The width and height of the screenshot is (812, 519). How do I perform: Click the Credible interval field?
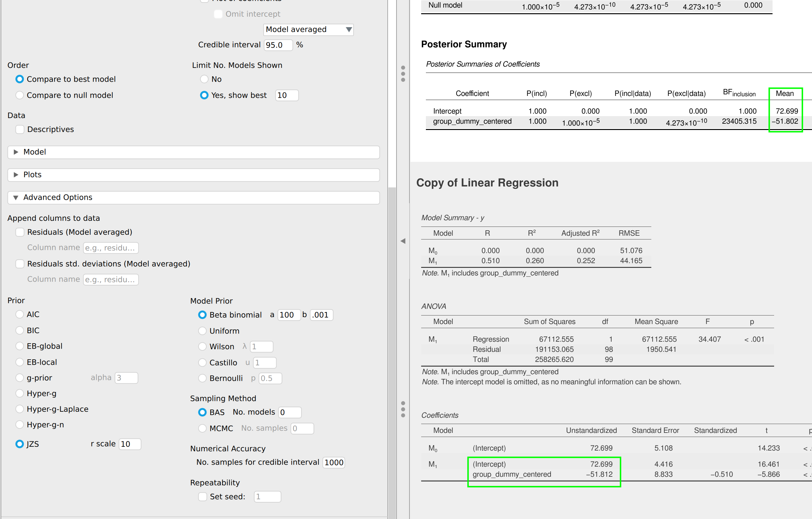click(278, 45)
